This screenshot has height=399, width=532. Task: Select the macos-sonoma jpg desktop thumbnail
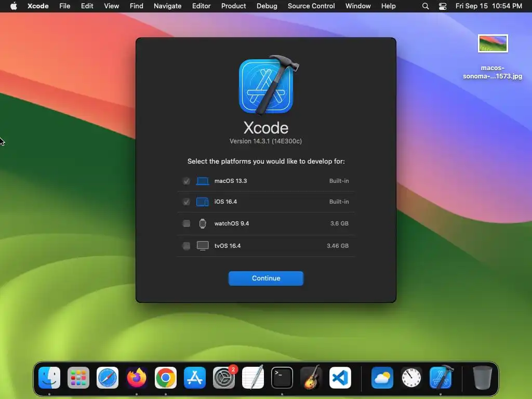click(493, 44)
